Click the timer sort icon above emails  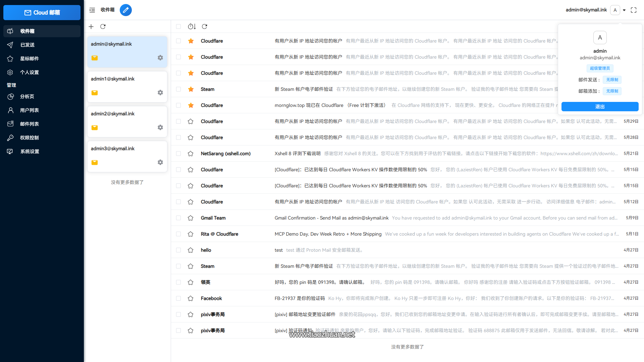192,26
